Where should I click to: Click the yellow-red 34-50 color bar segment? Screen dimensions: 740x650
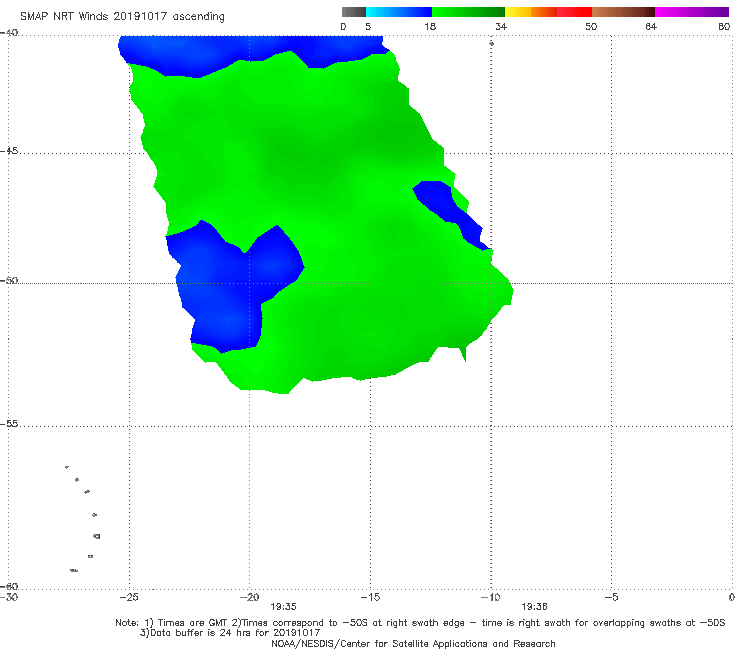pyautogui.click(x=548, y=12)
